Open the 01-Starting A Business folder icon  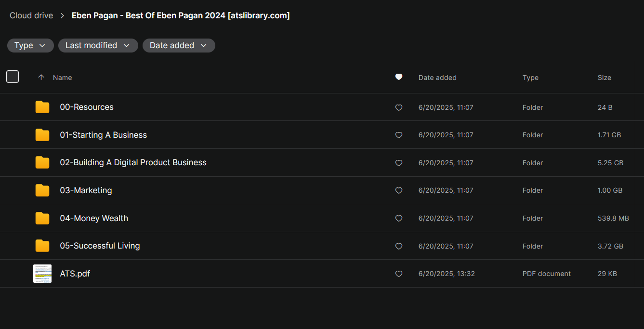[42, 135]
